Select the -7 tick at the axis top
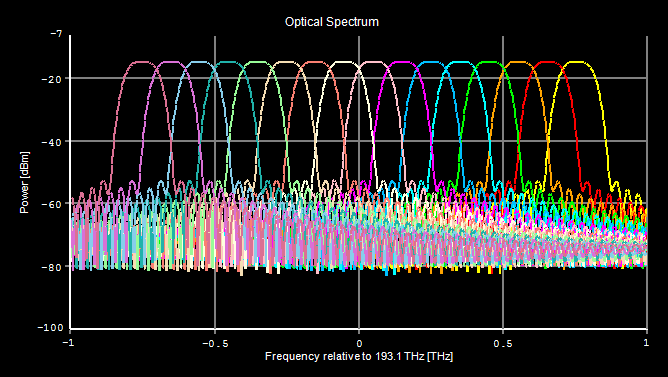 [x=56, y=33]
